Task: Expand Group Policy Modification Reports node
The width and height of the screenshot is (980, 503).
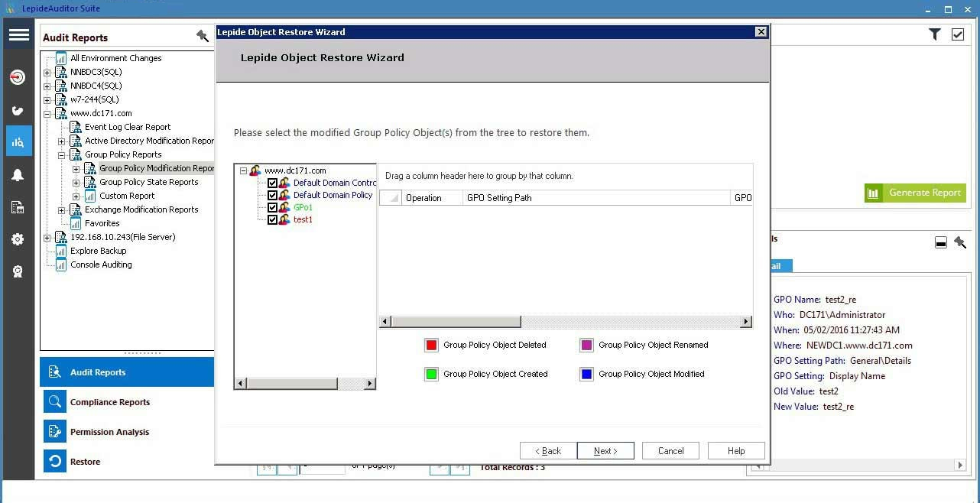Action: coord(76,169)
